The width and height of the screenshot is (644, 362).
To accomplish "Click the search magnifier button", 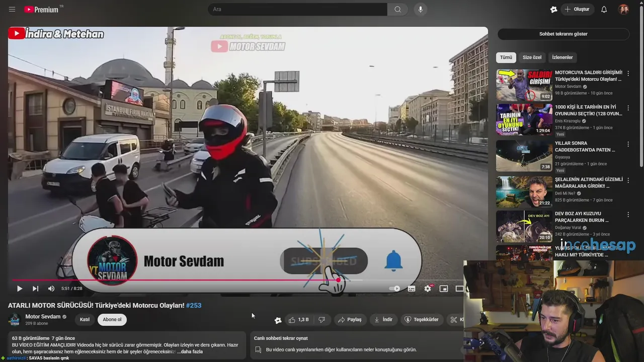I will [397, 10].
